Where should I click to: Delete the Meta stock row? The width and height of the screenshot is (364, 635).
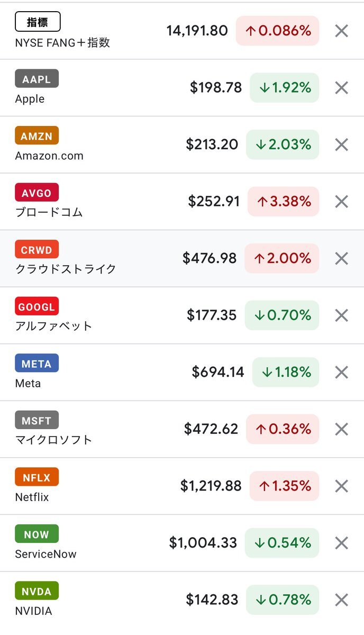click(x=342, y=372)
